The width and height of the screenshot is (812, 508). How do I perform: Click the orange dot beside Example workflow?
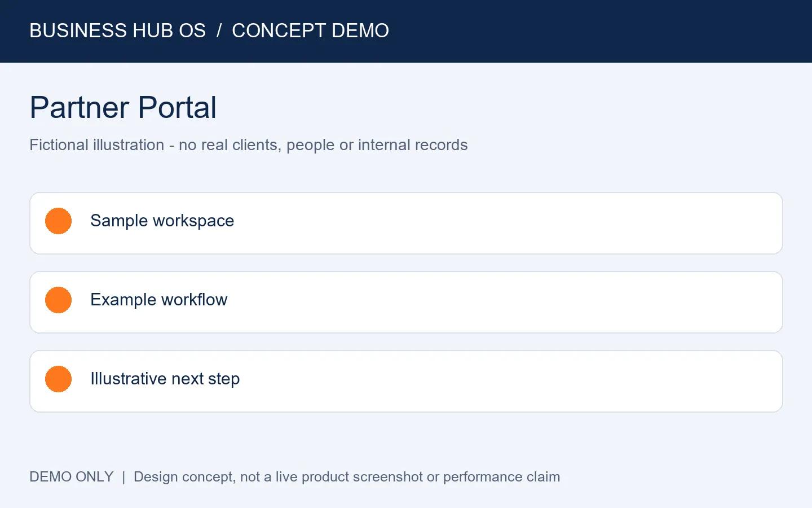[x=58, y=300]
